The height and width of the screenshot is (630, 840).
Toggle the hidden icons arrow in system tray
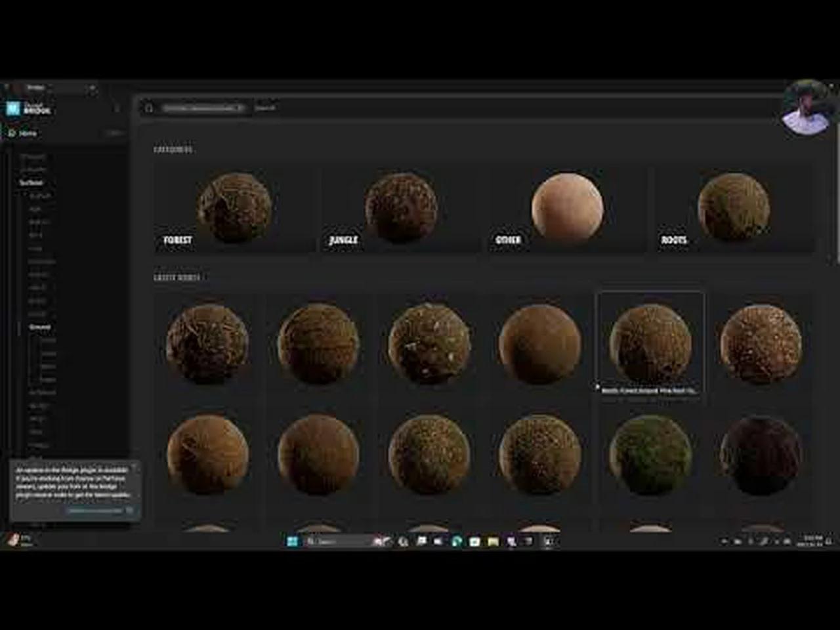tap(724, 541)
